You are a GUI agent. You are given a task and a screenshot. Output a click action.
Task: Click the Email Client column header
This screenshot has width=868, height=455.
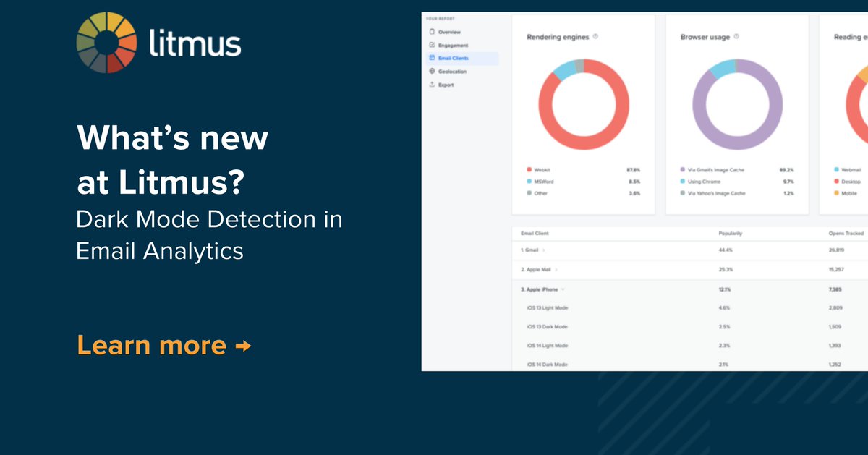tap(536, 234)
